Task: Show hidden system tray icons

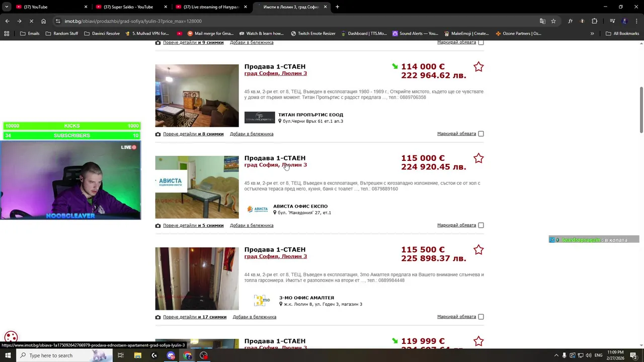Action: [556, 355]
